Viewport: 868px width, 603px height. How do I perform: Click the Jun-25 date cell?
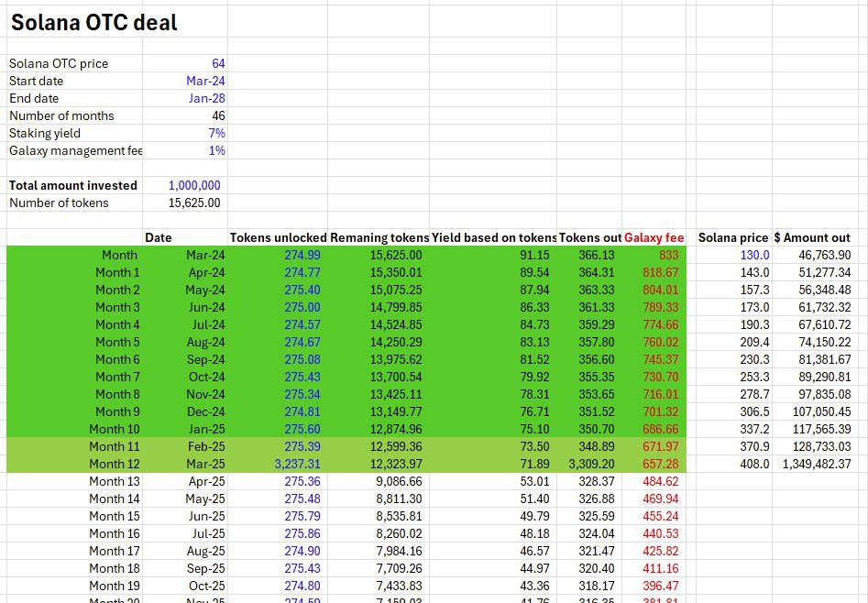206,517
